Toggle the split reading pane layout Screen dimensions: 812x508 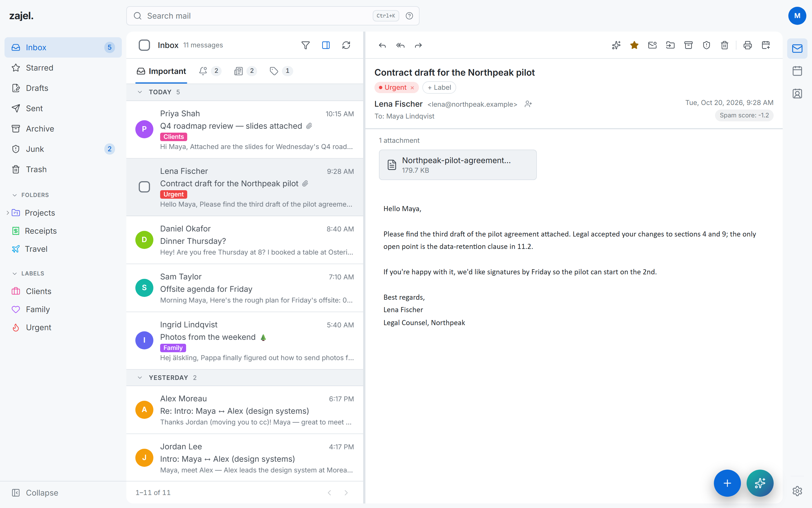pos(326,45)
